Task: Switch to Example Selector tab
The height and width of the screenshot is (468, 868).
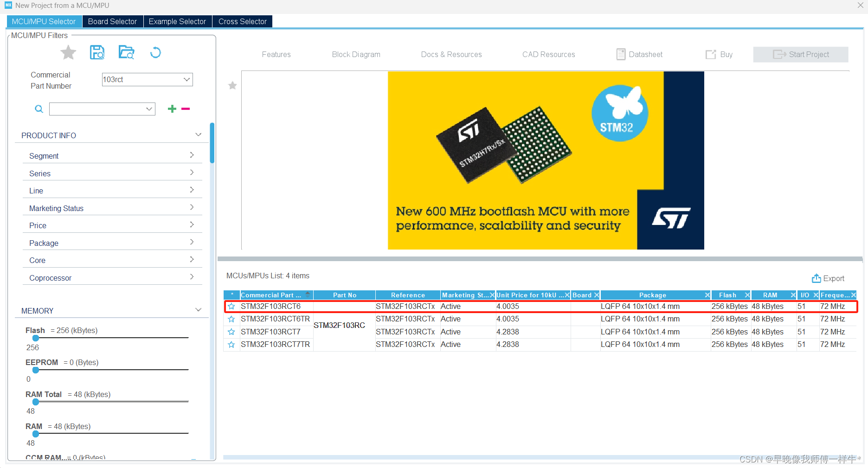Action: 177,21
